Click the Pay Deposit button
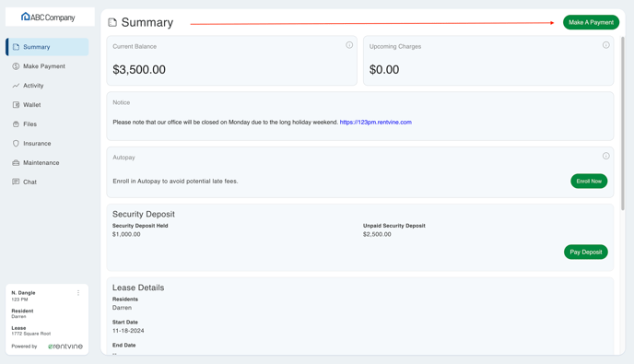 [586, 252]
